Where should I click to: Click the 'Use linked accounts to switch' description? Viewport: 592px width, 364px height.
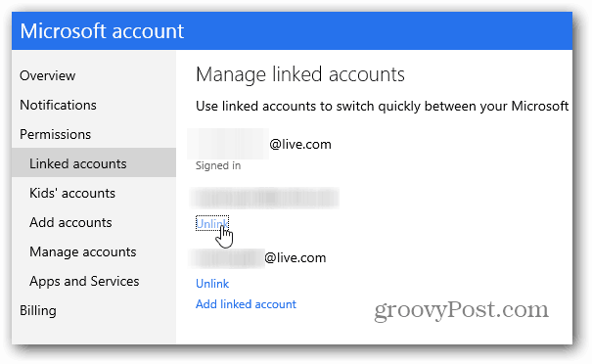[382, 106]
